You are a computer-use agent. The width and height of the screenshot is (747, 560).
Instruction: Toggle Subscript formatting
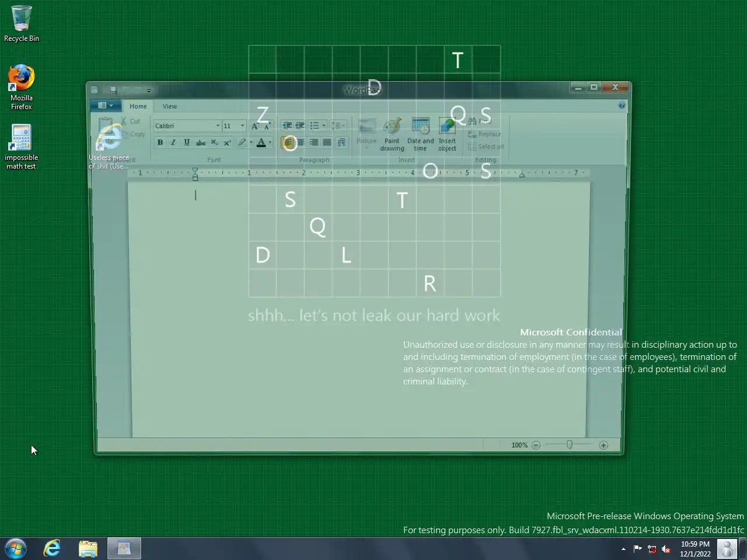point(214,142)
